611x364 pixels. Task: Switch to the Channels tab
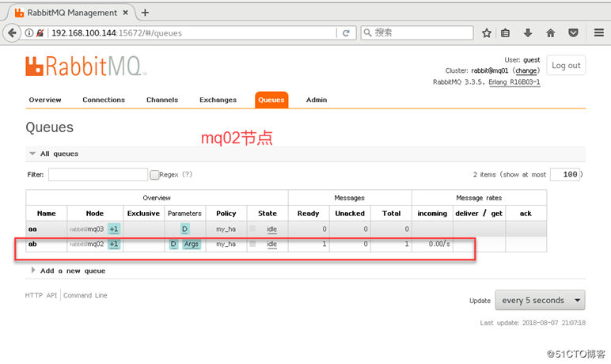pos(162,100)
